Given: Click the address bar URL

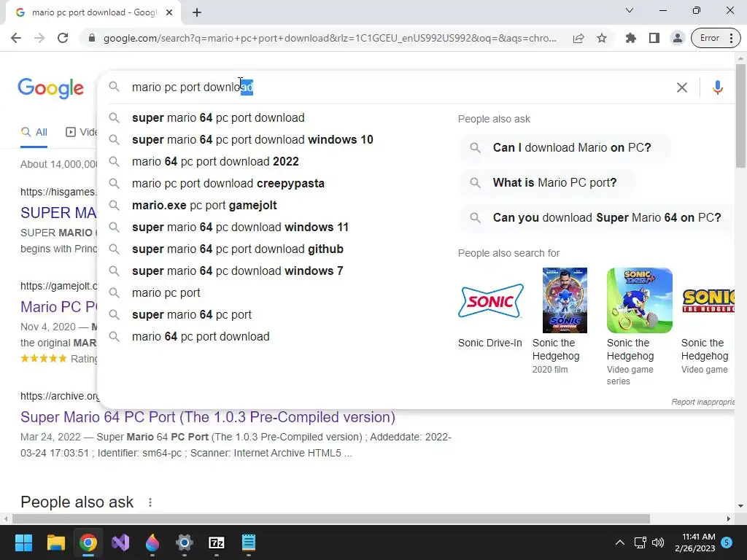Looking at the screenshot, I should pyautogui.click(x=330, y=38).
